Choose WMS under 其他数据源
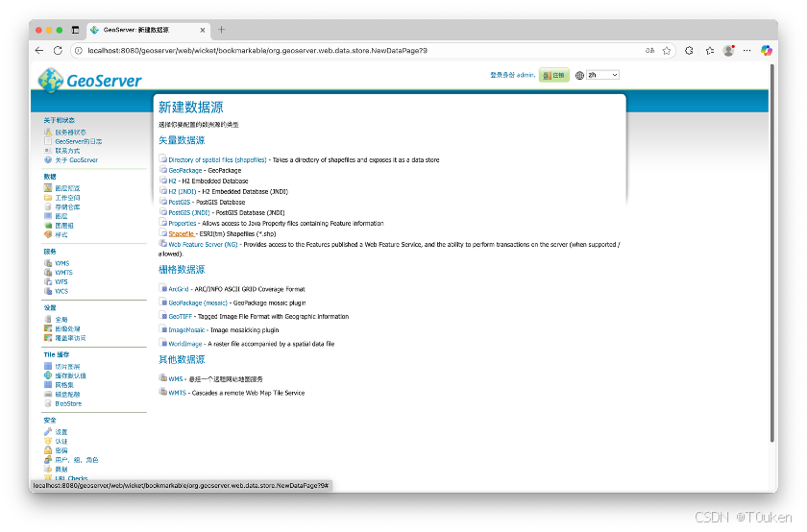 (x=176, y=379)
